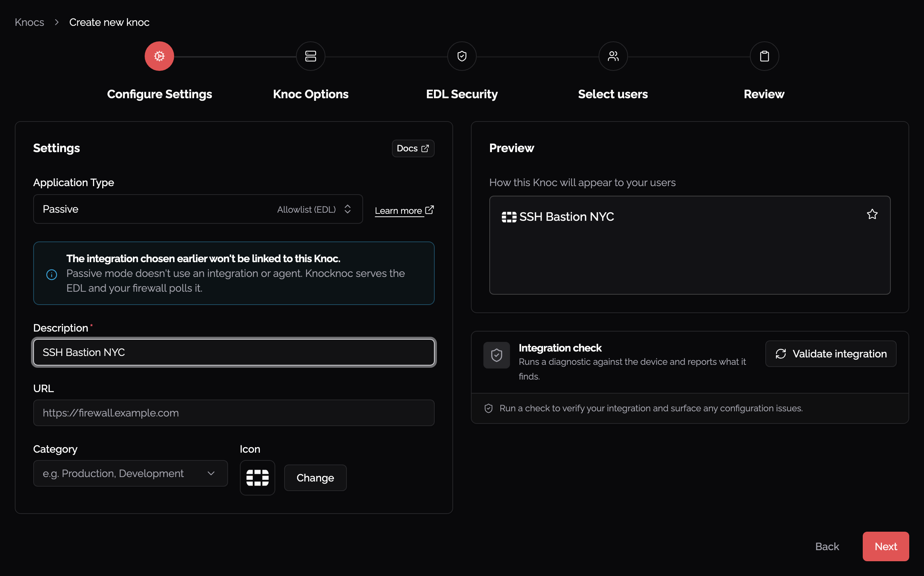Screen dimensions: 924x576
Task: Select the EDL Security step label
Action: click(x=461, y=94)
